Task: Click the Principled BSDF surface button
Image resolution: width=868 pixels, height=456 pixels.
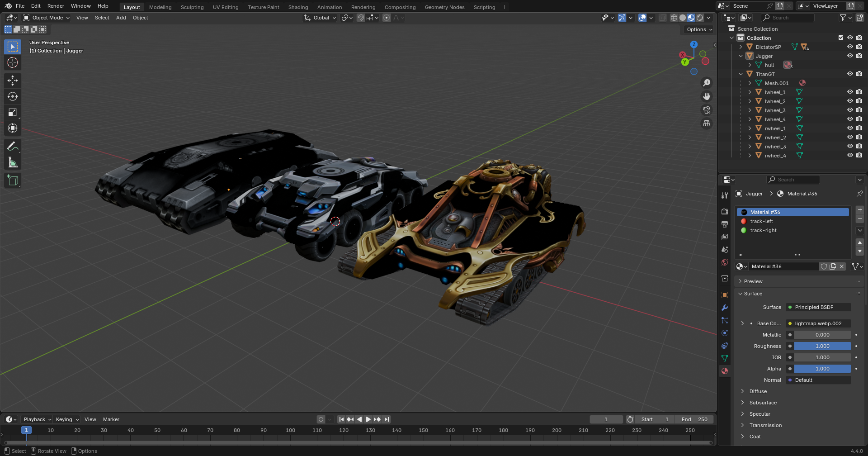Action: 818,307
